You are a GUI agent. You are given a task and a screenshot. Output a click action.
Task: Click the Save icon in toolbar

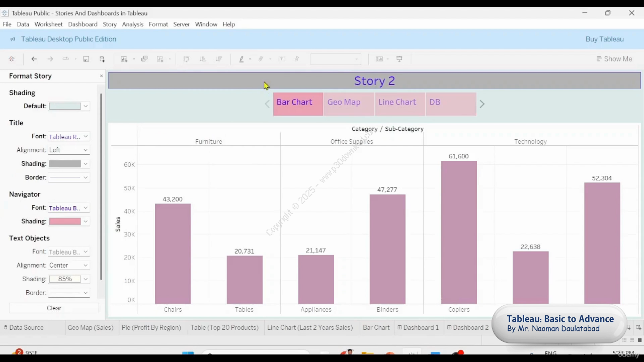tap(86, 59)
